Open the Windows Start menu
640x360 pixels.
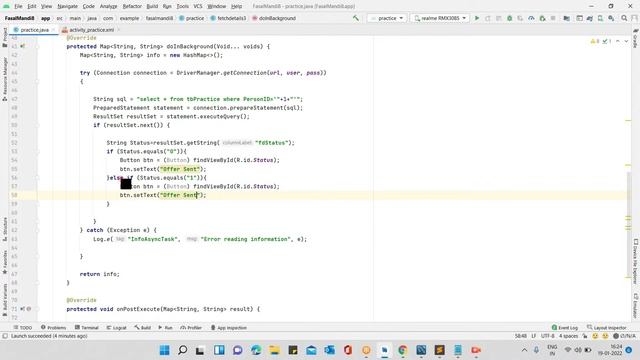pos(164,350)
